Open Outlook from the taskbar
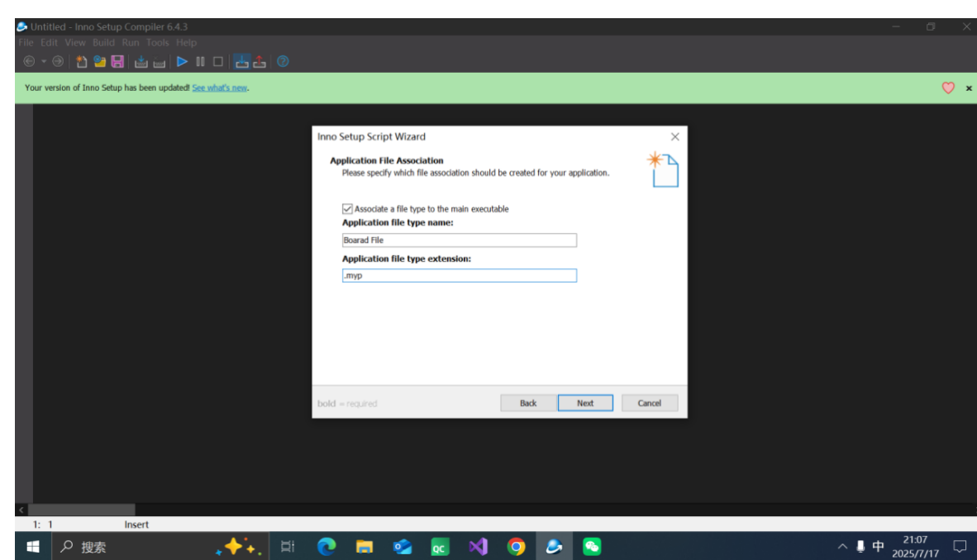Screen dimensions: 977x560 [402, 546]
